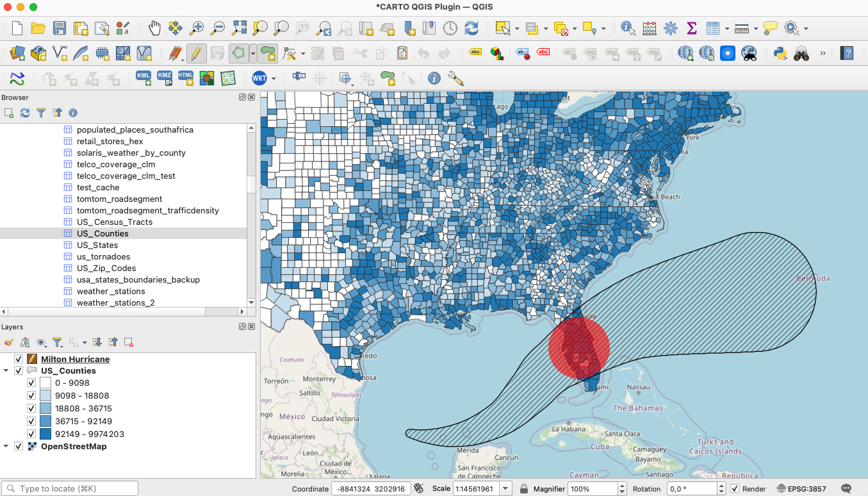Select the Identify Features tool
This screenshot has width=868, height=496.
click(x=628, y=28)
